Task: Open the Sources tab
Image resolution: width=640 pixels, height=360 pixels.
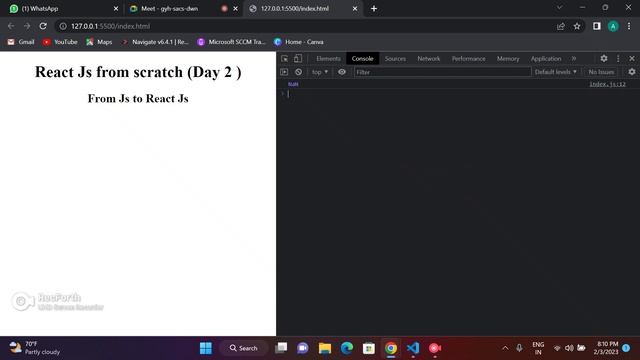Action: [395, 58]
